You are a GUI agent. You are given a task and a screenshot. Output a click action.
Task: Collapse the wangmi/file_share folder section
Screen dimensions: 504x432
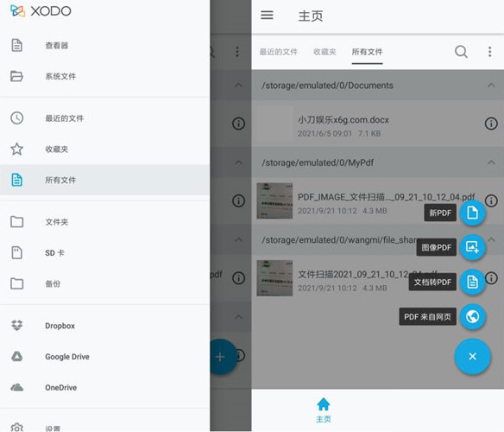pyautogui.click(x=491, y=239)
